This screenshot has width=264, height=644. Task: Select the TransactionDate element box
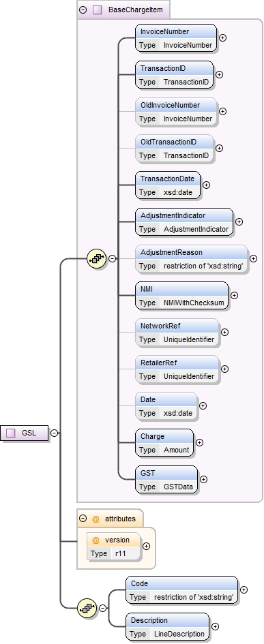(168, 185)
